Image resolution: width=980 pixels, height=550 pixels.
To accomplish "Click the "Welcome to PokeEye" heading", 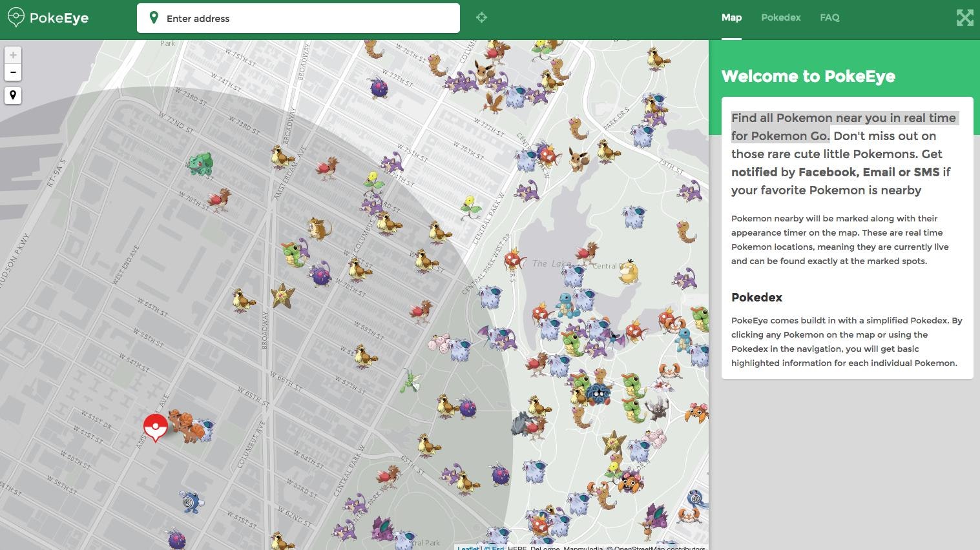I will click(x=808, y=76).
